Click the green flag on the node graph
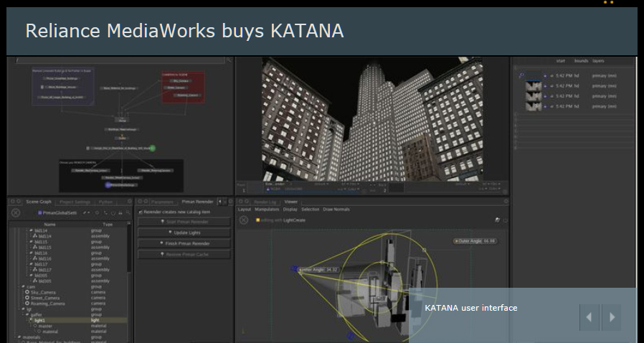 click(x=152, y=148)
